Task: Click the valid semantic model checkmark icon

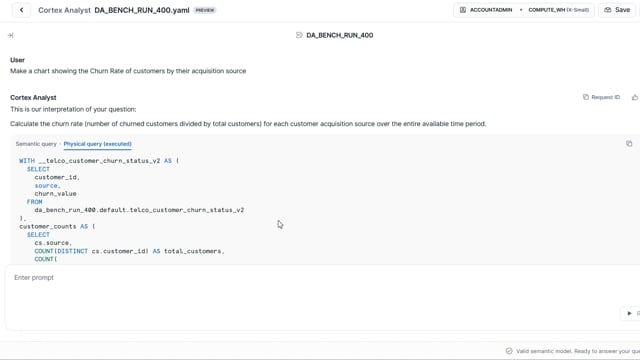Action: (509, 351)
